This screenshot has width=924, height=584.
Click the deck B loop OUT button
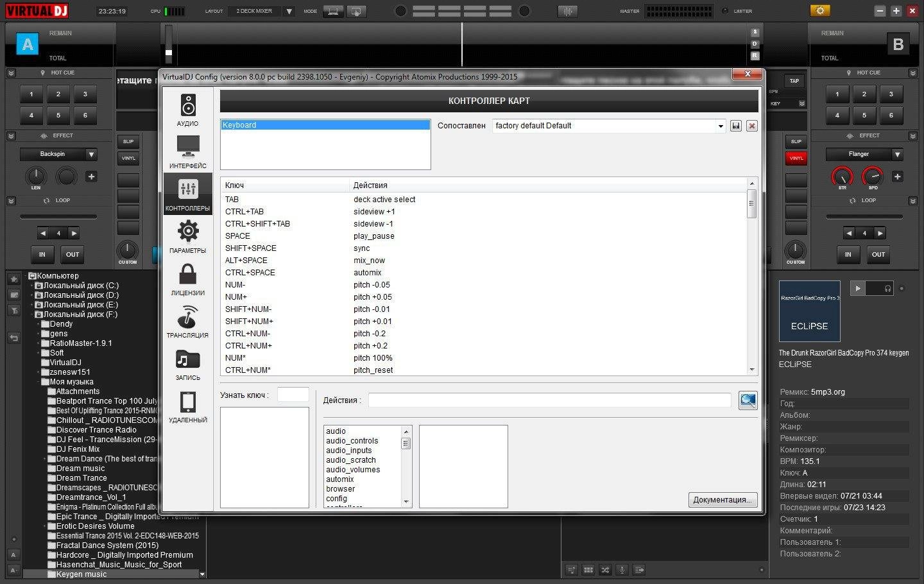[878, 254]
